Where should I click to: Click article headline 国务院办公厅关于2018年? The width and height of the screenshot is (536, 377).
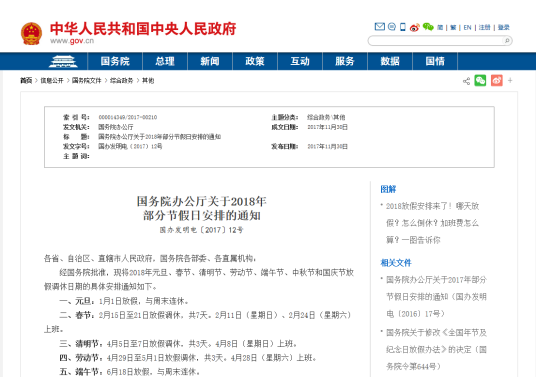point(202,201)
